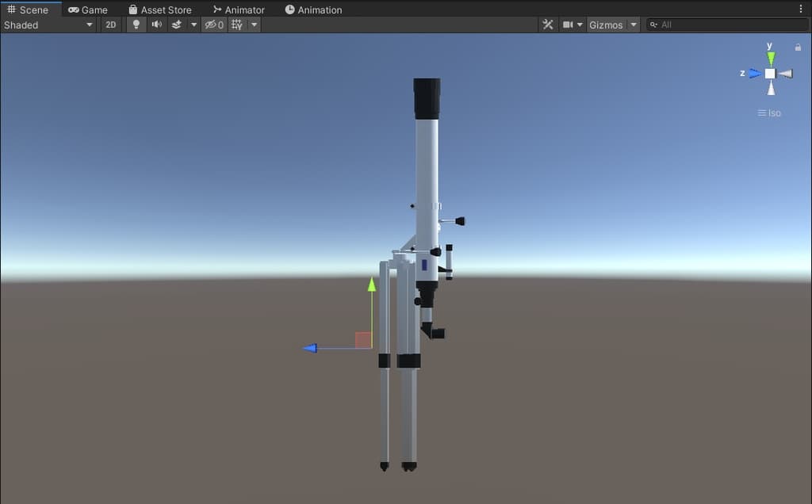Click the green Y axis cone on orientation gizmo
The height and width of the screenshot is (504, 812).
click(771, 59)
